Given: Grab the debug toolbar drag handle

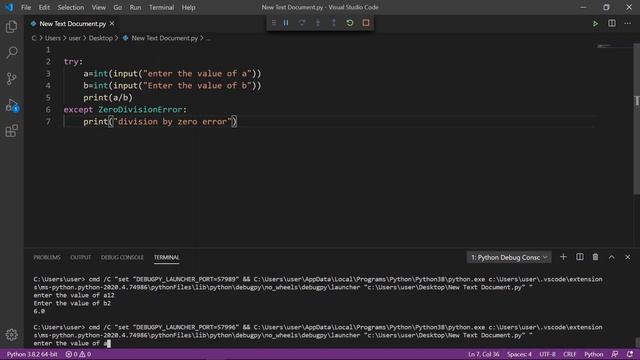Looking at the screenshot, I should click(274, 23).
